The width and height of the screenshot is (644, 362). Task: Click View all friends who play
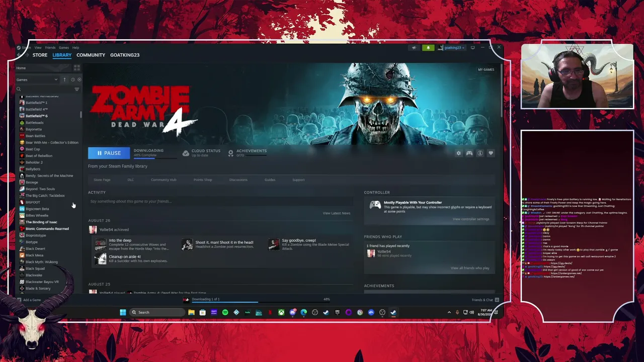tap(470, 268)
